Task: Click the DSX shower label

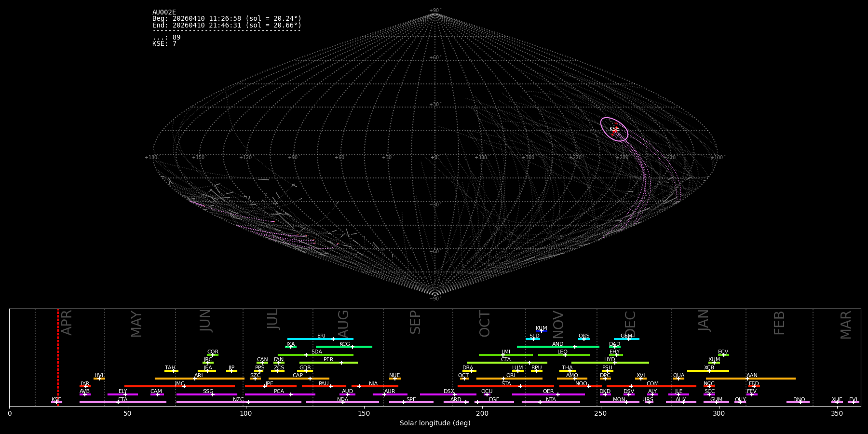Action: tap(449, 392)
